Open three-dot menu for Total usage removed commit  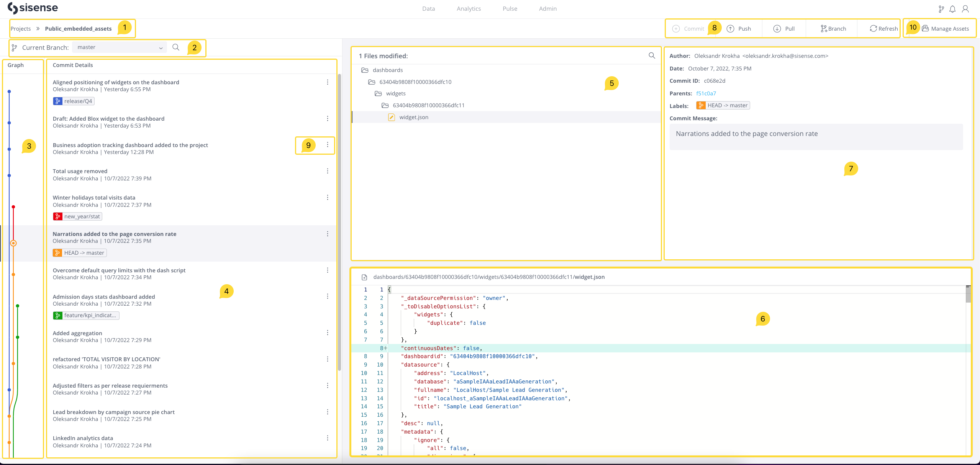point(328,171)
